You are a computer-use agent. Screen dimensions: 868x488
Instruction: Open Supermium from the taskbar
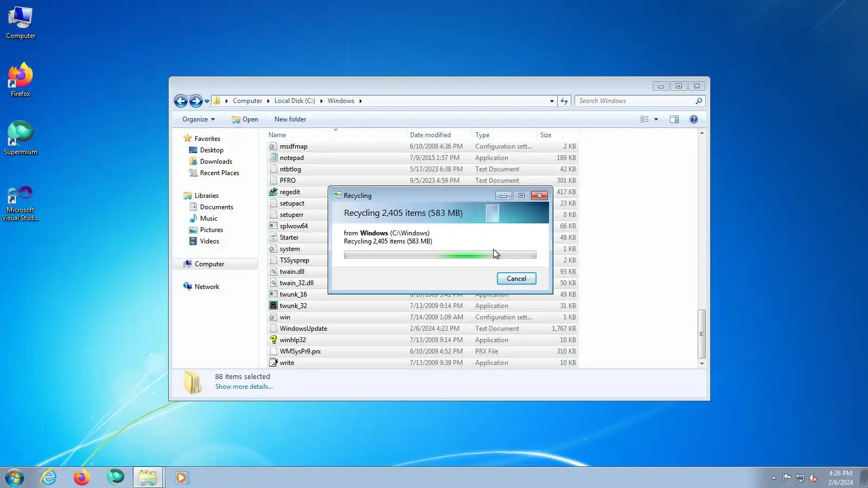(116, 478)
